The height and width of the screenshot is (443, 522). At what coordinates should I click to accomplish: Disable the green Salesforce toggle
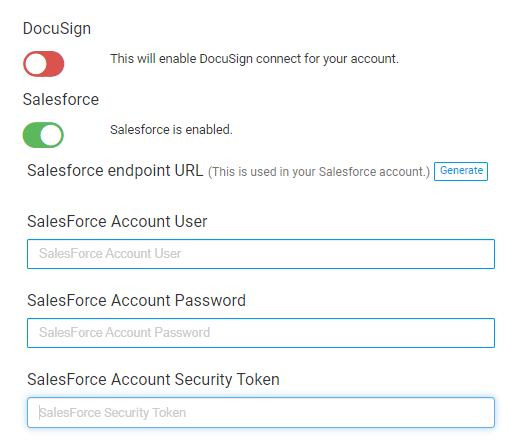click(43, 135)
